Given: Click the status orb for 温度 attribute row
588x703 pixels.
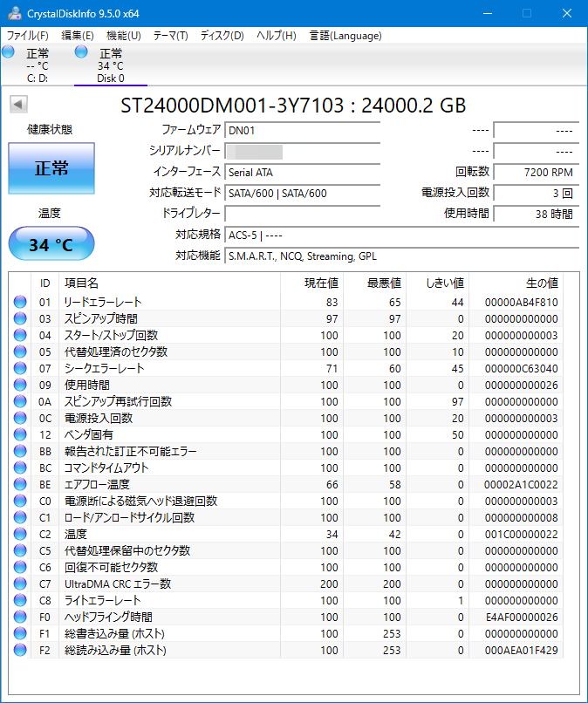Looking at the screenshot, I should [x=20, y=534].
